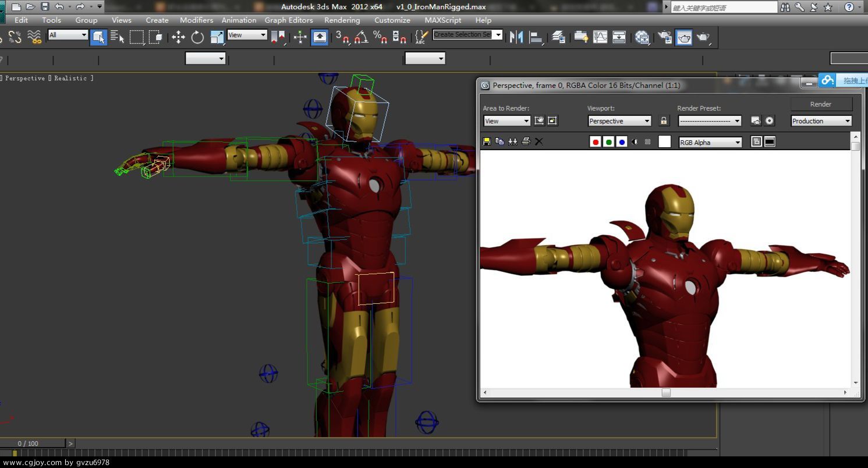Toggle 3D Snaps
Image resolution: width=868 pixels, height=468 pixels.
pyautogui.click(x=343, y=37)
